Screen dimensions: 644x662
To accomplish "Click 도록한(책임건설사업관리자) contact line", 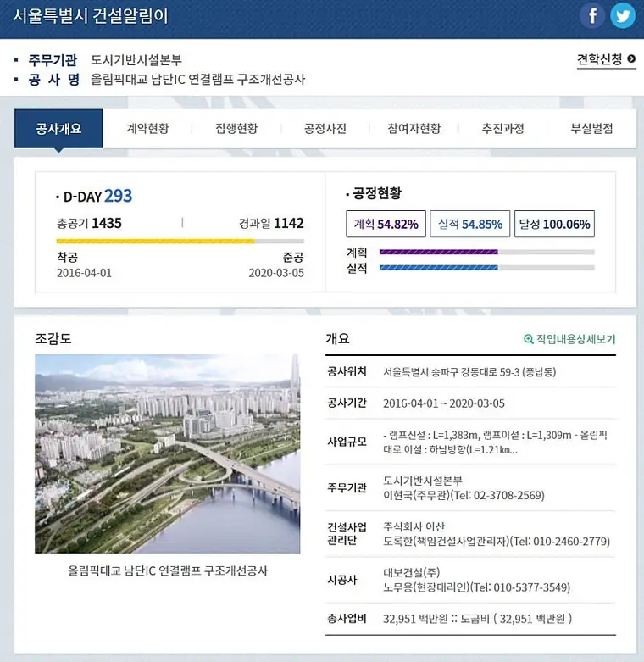I will coord(497,542).
